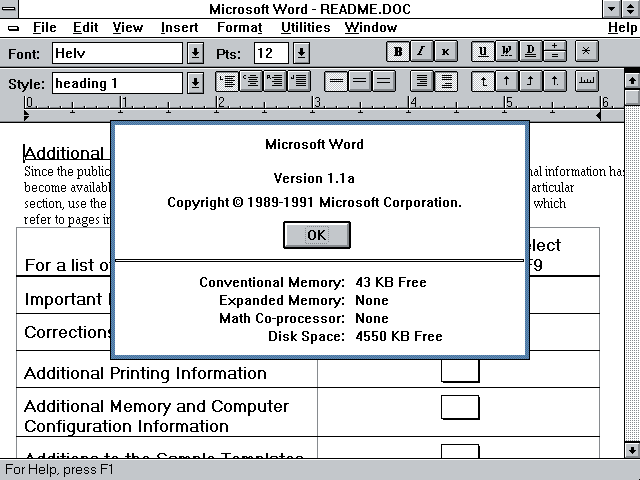The height and width of the screenshot is (480, 640).
Task: Click the "Math Co-processor:" label
Action: click(282, 318)
